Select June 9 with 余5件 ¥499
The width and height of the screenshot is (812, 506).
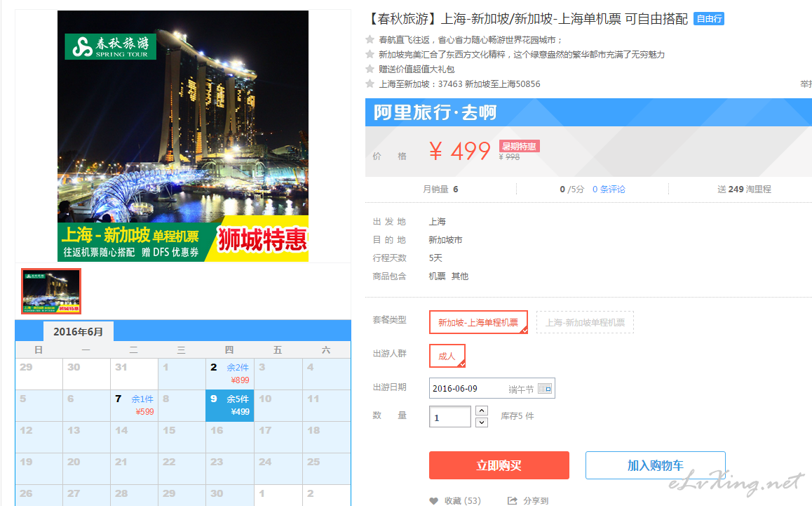click(230, 406)
